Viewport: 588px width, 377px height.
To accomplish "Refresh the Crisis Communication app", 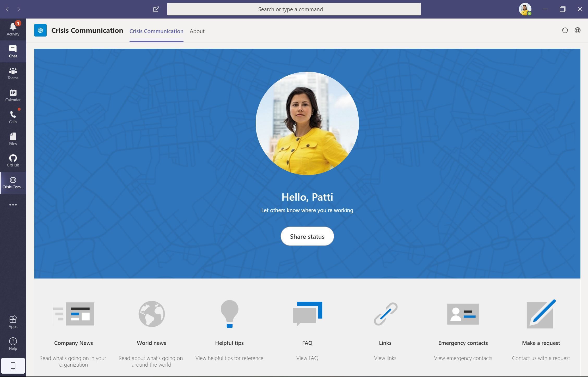I will 565,31.
